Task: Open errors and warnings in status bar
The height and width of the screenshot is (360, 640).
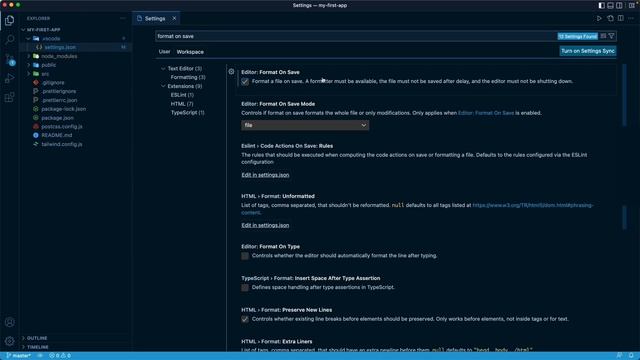Action: 60,356
